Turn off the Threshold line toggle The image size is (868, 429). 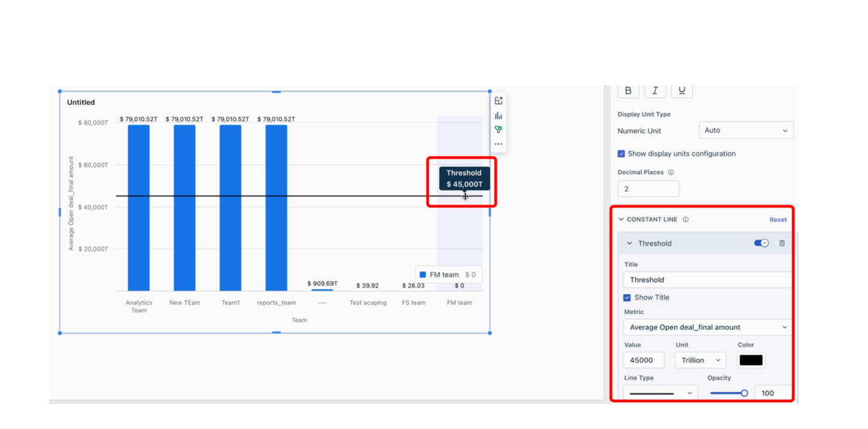(761, 243)
